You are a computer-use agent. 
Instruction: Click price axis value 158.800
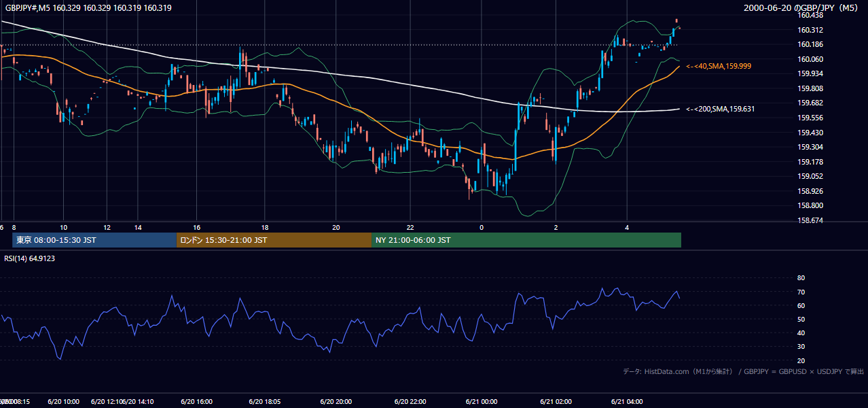coord(810,205)
